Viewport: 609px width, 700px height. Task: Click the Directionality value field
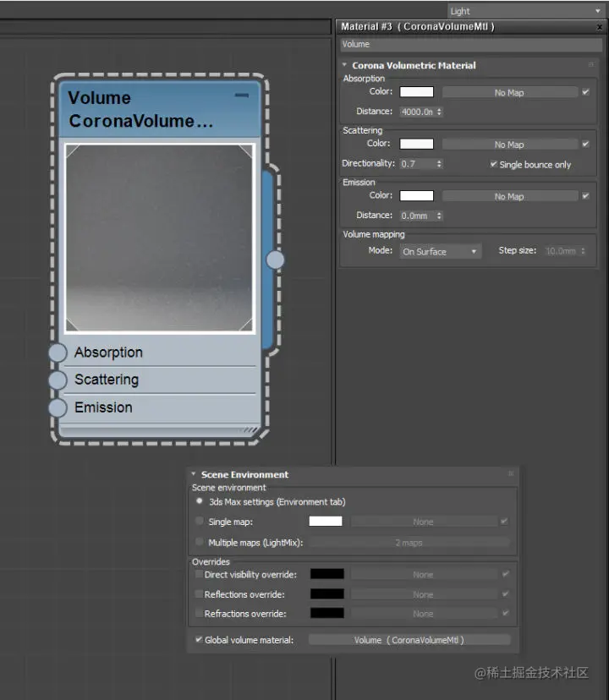click(417, 164)
